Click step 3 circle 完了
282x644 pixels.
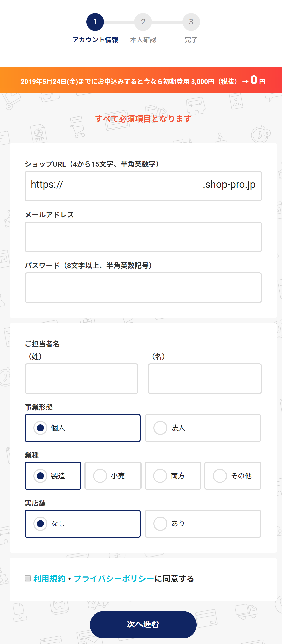pos(191,22)
